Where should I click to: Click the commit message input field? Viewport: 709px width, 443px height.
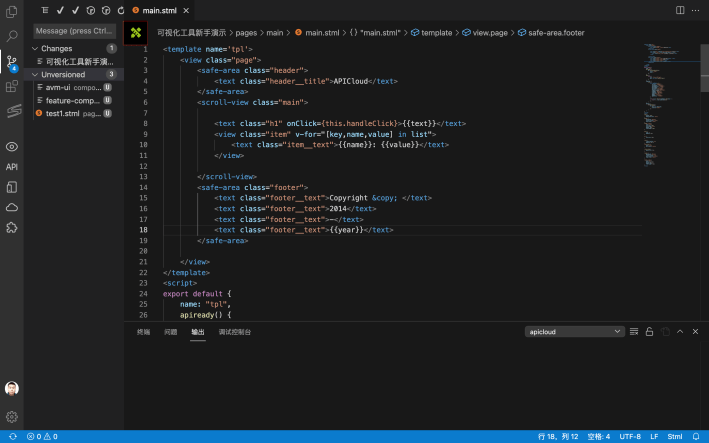74,31
